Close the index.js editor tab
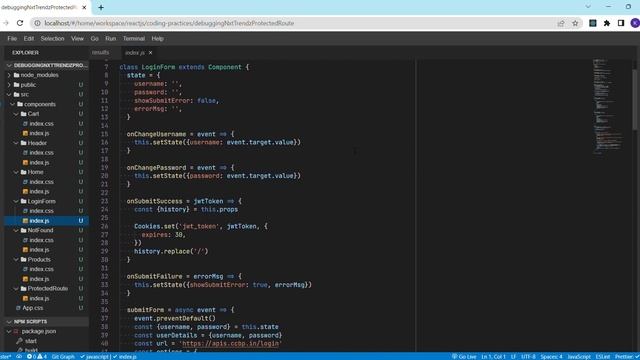The image size is (640, 360). coord(150,53)
